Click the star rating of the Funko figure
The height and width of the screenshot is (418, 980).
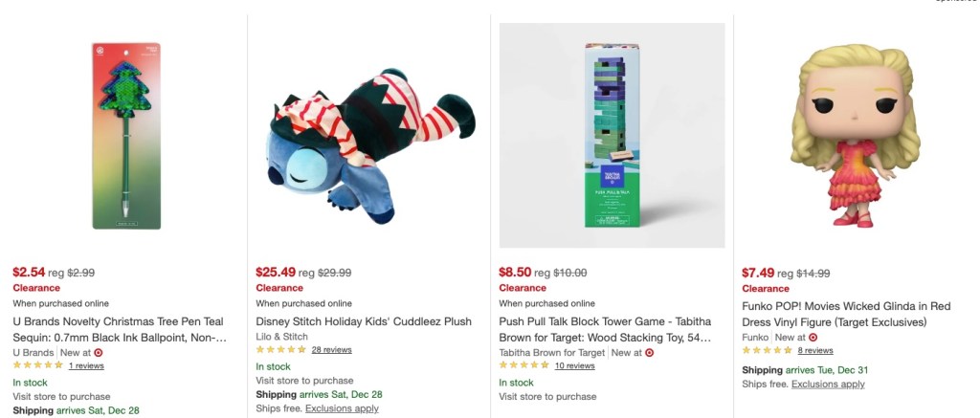coord(768,350)
